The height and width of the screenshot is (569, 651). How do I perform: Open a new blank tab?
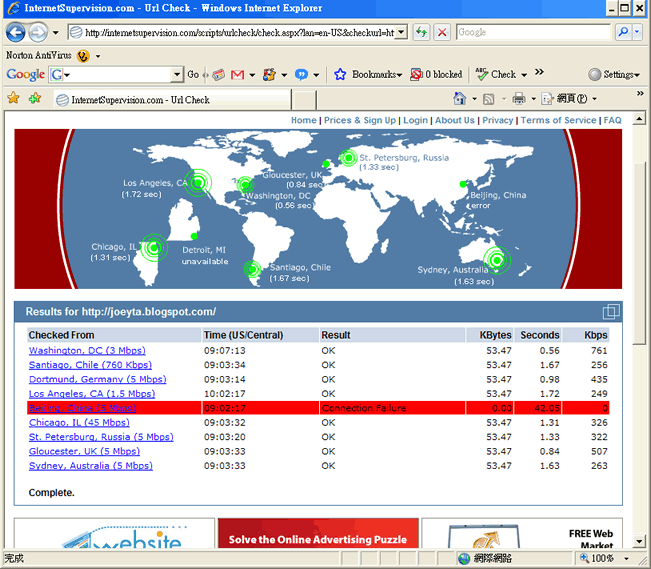[x=304, y=101]
